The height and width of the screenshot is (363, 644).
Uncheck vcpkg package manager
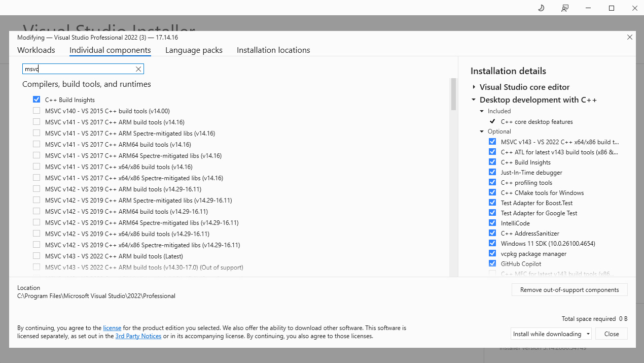pos(492,253)
